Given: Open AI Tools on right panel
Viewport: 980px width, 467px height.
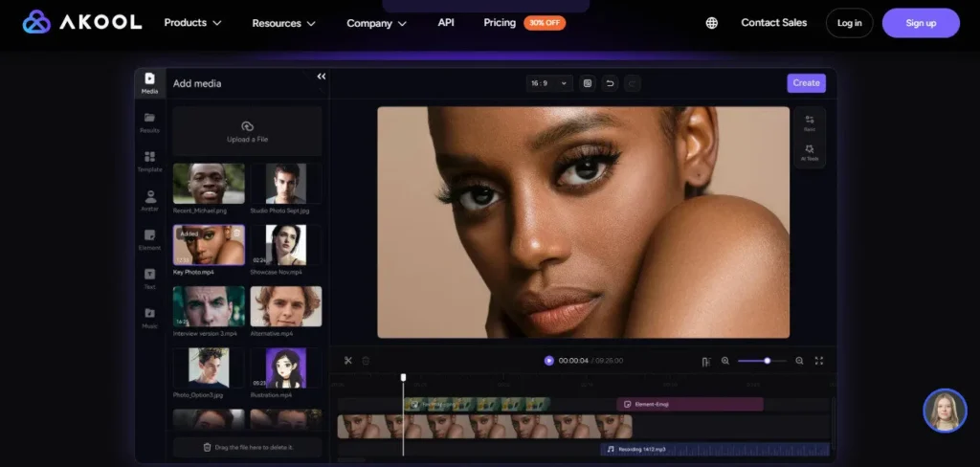Looking at the screenshot, I should click(810, 152).
